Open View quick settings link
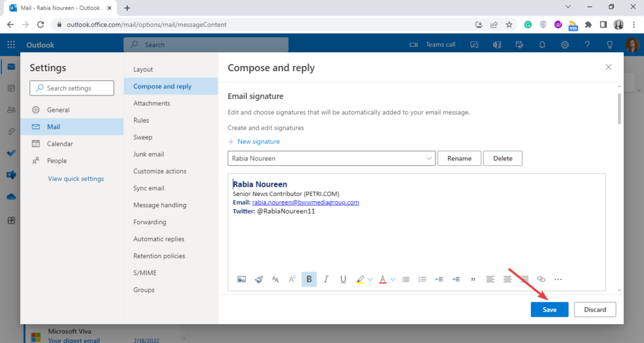644x343 pixels. pos(76,179)
